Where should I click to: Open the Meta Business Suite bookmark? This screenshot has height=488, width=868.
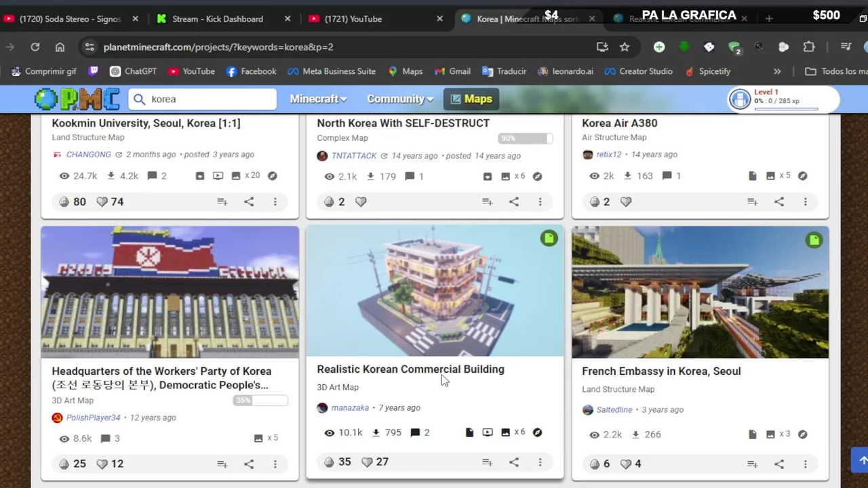point(332,71)
